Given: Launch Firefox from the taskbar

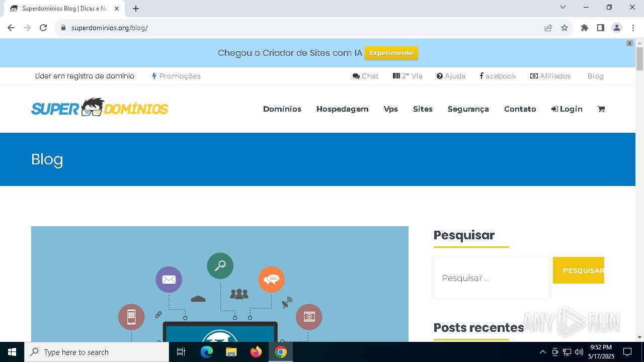Looking at the screenshot, I should pos(256,352).
